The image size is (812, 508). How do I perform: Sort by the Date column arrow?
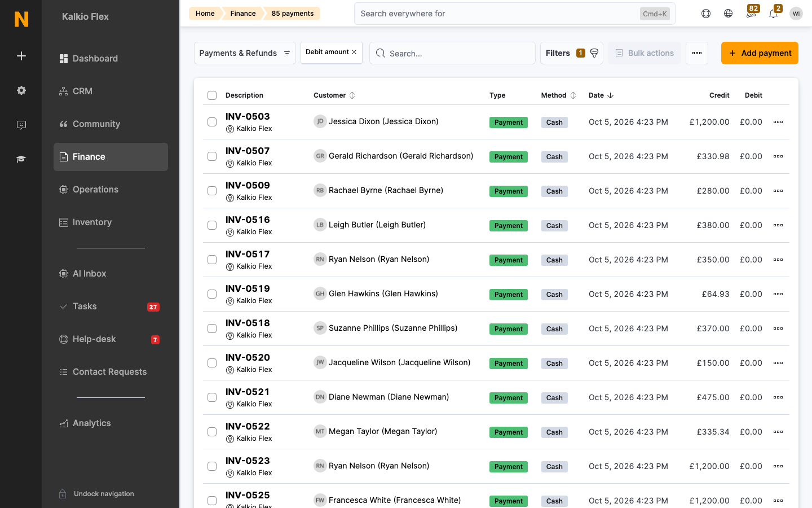coord(610,95)
